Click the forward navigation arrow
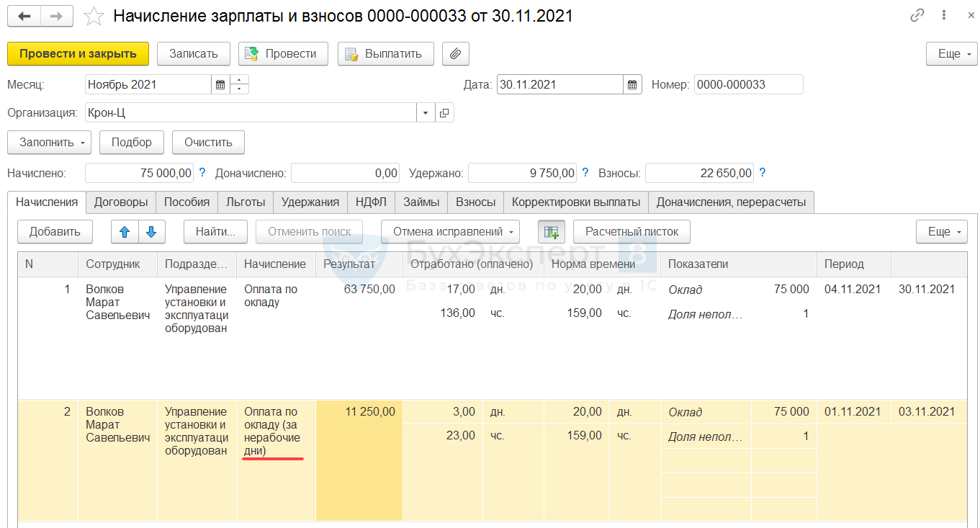Screen dimensions: 980x528 click(55, 16)
